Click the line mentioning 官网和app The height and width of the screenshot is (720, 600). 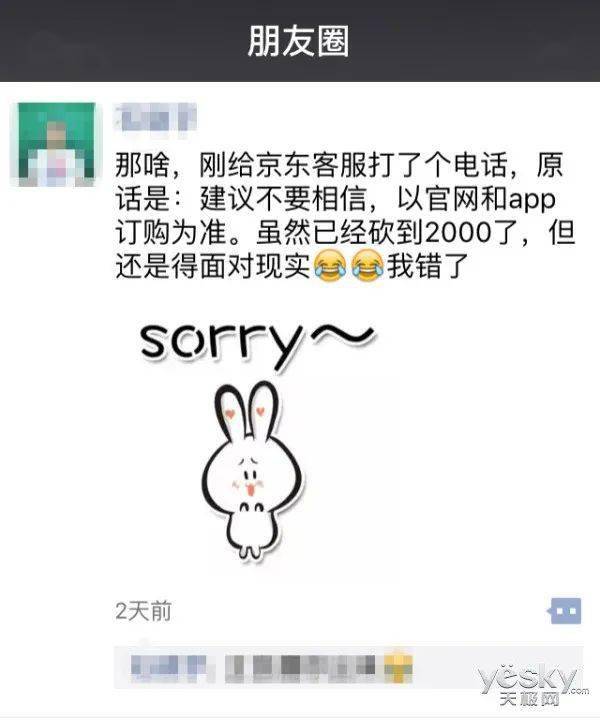pyautogui.click(x=335, y=199)
